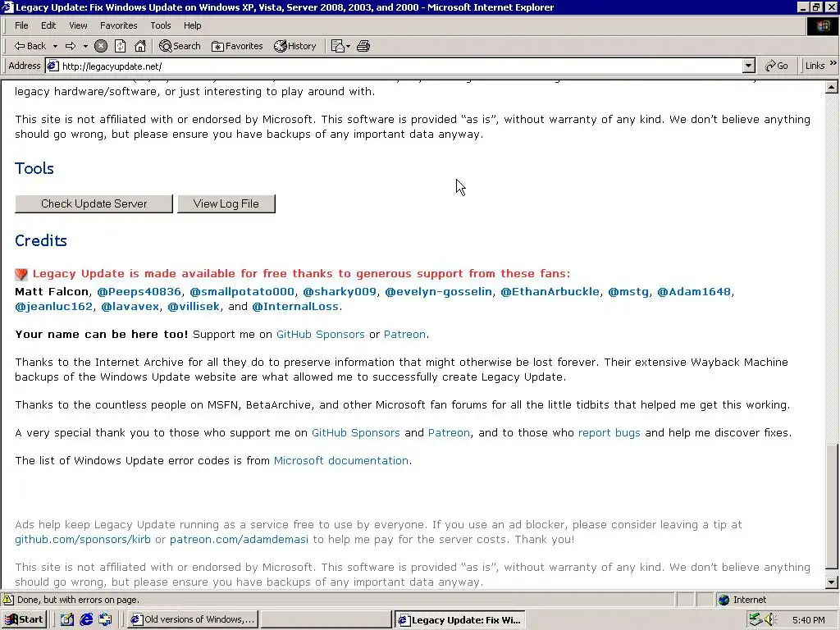Click the 5:40 PM clock in the tray
Screen dimensions: 840x630
(x=808, y=620)
